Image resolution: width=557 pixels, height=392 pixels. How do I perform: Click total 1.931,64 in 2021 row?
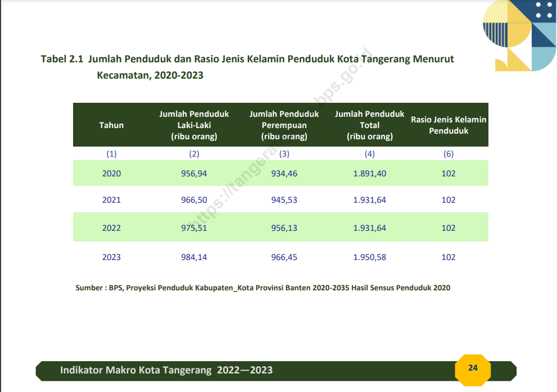pyautogui.click(x=369, y=200)
